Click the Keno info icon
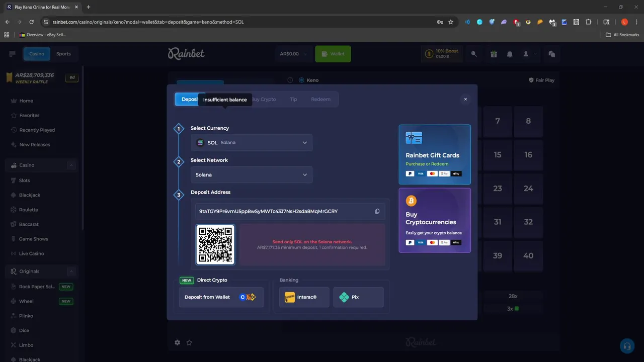Screen dimensions: 644x362 coord(290,80)
